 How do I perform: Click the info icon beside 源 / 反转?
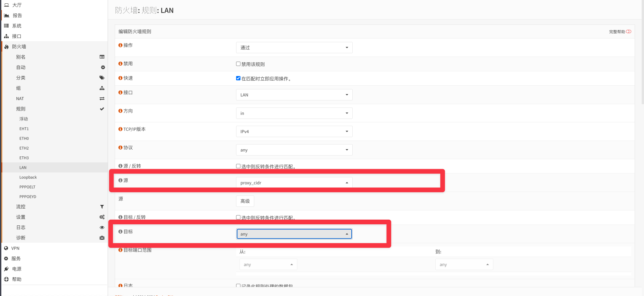[120, 166]
